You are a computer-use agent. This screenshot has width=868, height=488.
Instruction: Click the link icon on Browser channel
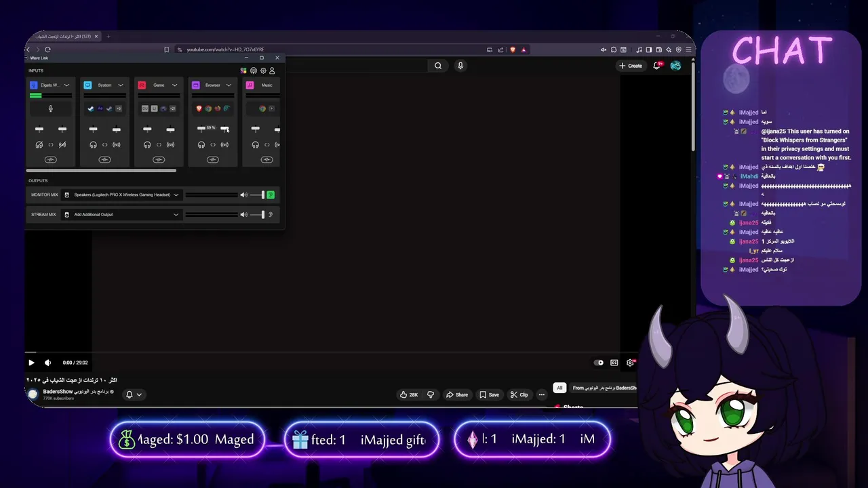coord(213,144)
